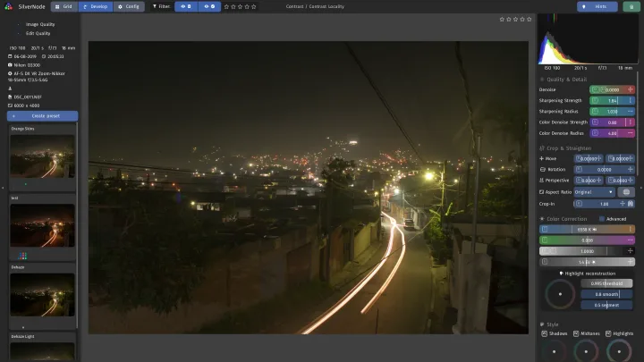Click the Hints button
This screenshot has width=644, height=362.
point(597,6)
